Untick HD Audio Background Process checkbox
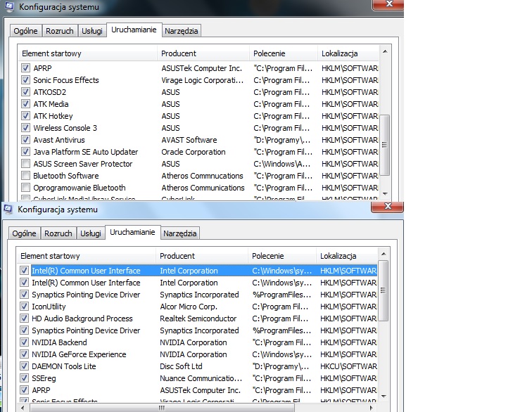 coord(24,318)
